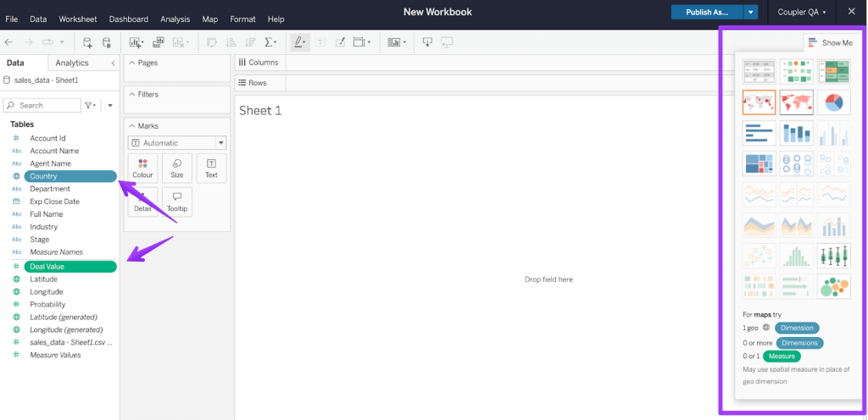868x420 pixels.
Task: Click the Text mark card
Action: click(211, 169)
